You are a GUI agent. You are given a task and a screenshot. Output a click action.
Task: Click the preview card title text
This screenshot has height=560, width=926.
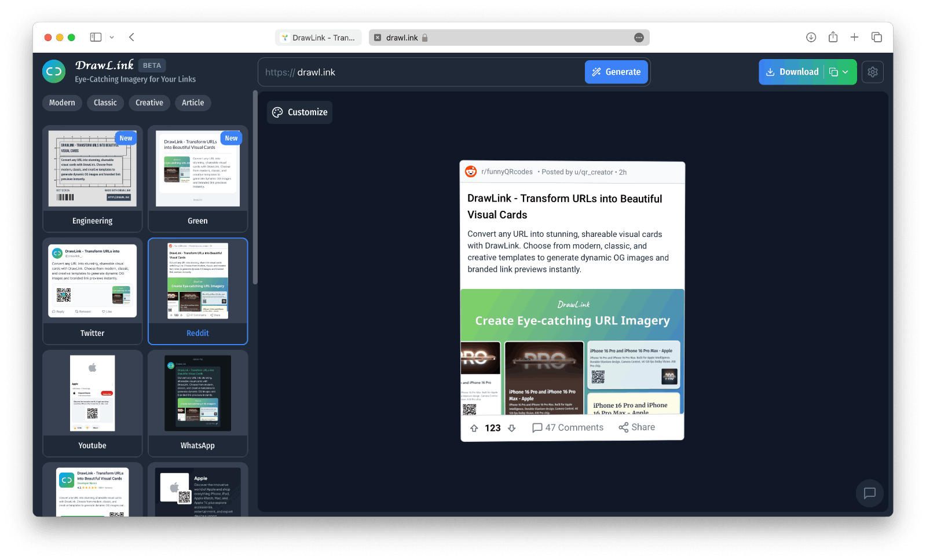click(565, 207)
